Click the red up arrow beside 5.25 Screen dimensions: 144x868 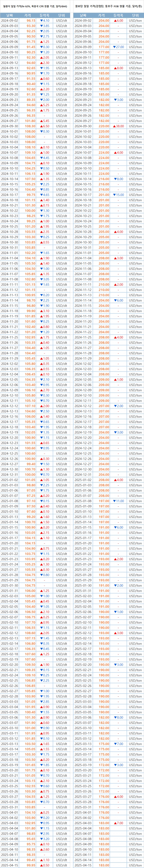41,105
